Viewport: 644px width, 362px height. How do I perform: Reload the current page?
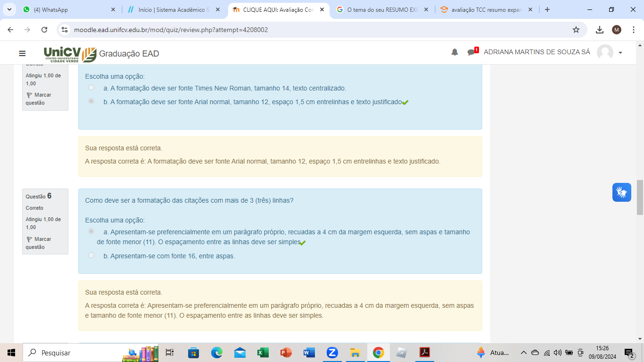click(44, 30)
